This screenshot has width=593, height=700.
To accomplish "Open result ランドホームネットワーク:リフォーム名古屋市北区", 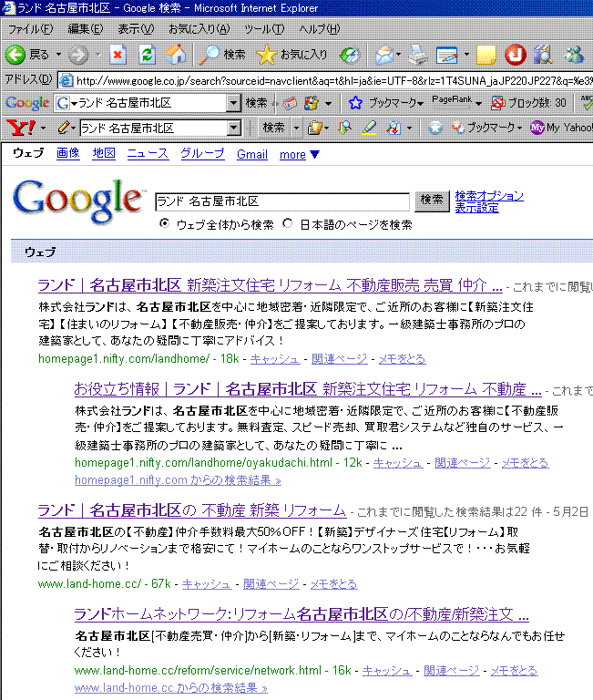I will pyautogui.click(x=302, y=614).
